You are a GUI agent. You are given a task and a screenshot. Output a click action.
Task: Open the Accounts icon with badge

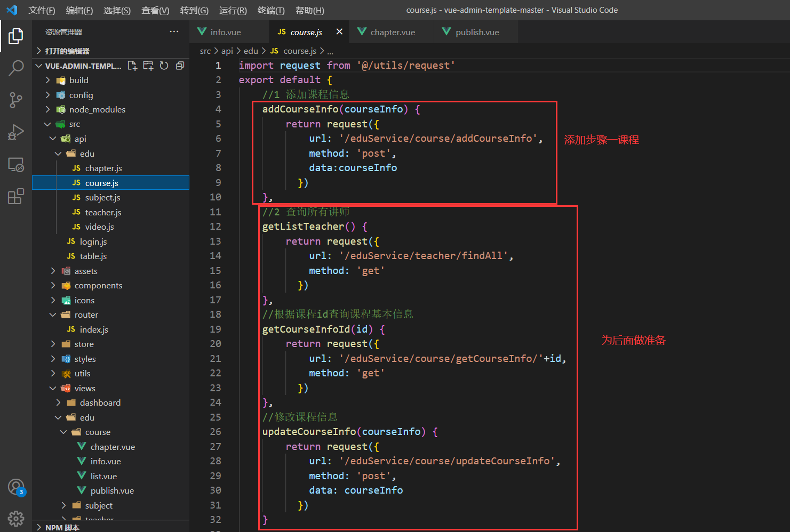[16, 487]
